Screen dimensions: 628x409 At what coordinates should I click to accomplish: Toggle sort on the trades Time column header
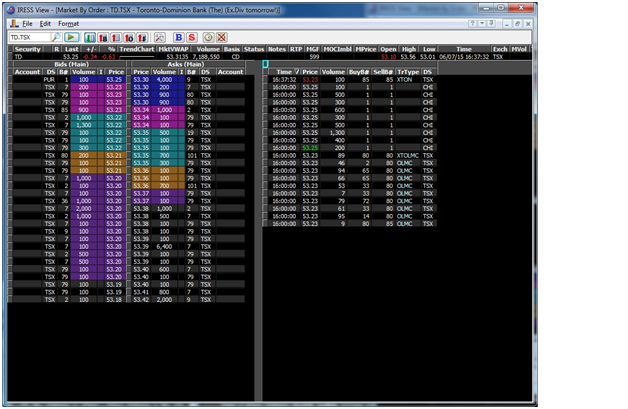pyautogui.click(x=284, y=72)
